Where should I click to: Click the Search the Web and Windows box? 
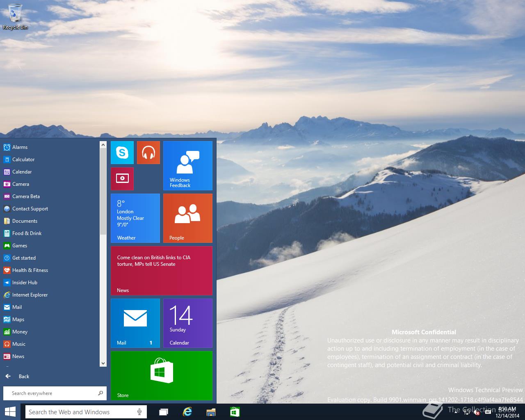click(86, 412)
